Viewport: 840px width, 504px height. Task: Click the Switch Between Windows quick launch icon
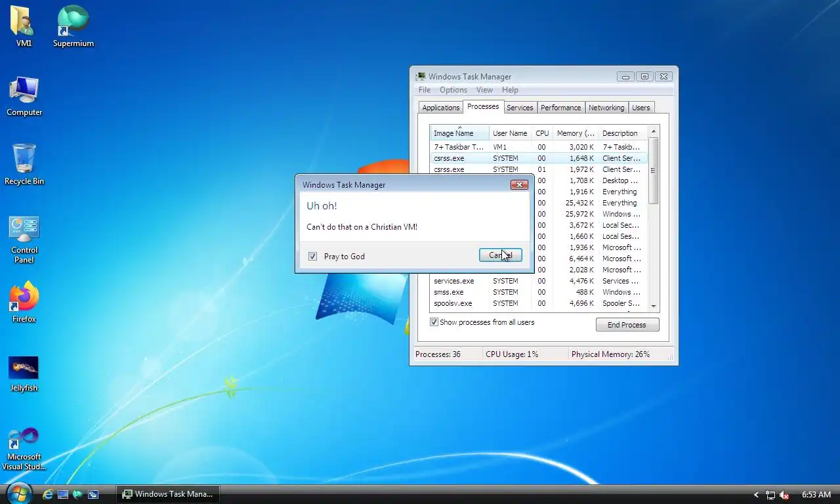(x=93, y=494)
